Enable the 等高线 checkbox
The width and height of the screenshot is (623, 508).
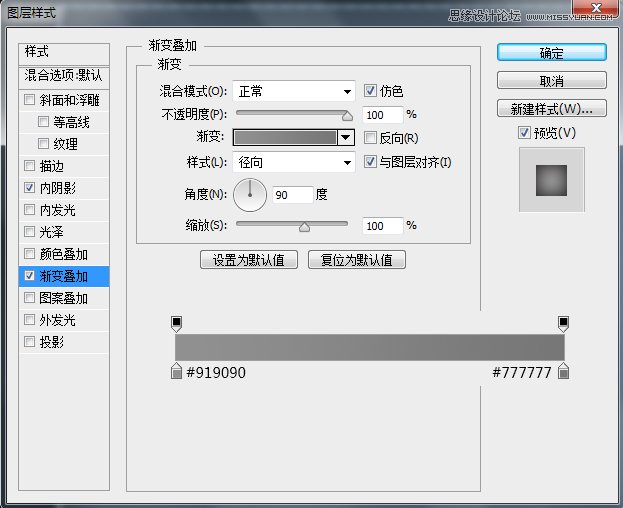[x=43, y=121]
